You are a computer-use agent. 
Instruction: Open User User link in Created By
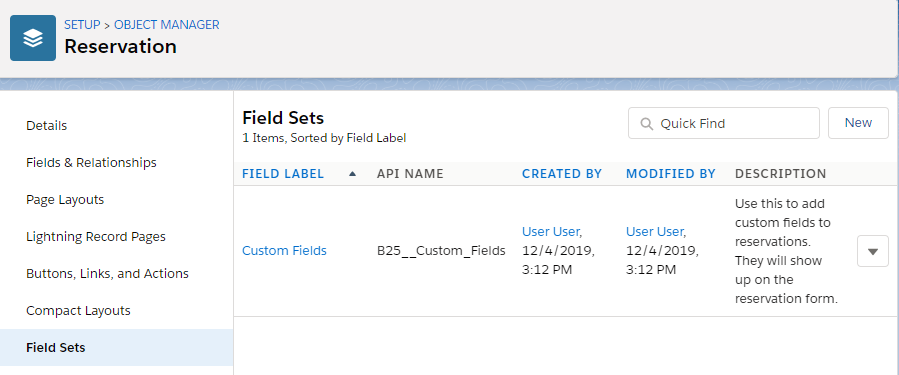click(x=551, y=232)
